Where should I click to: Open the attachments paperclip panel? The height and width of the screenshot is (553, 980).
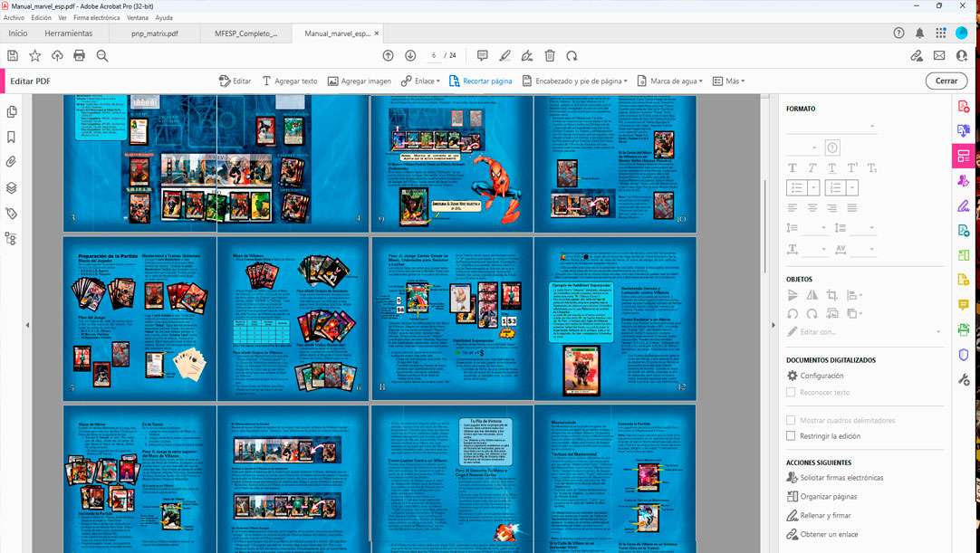tap(12, 163)
